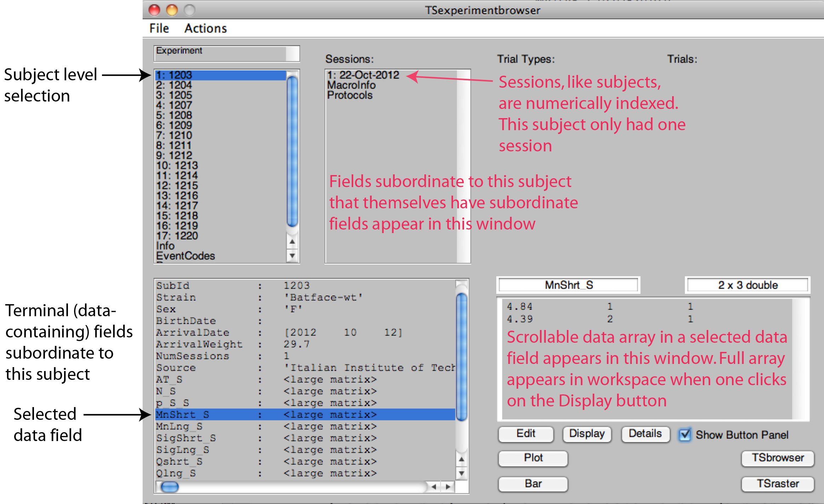This screenshot has width=824, height=504.
Task: Click the subject list scroll-down arrow
Action: pos(292,255)
